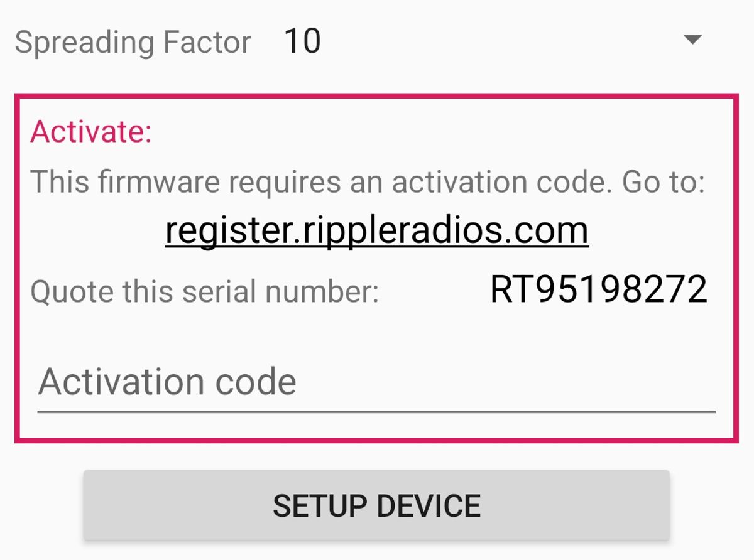Follow the underlined registration URL
The width and height of the screenshot is (754, 560).
click(x=376, y=230)
